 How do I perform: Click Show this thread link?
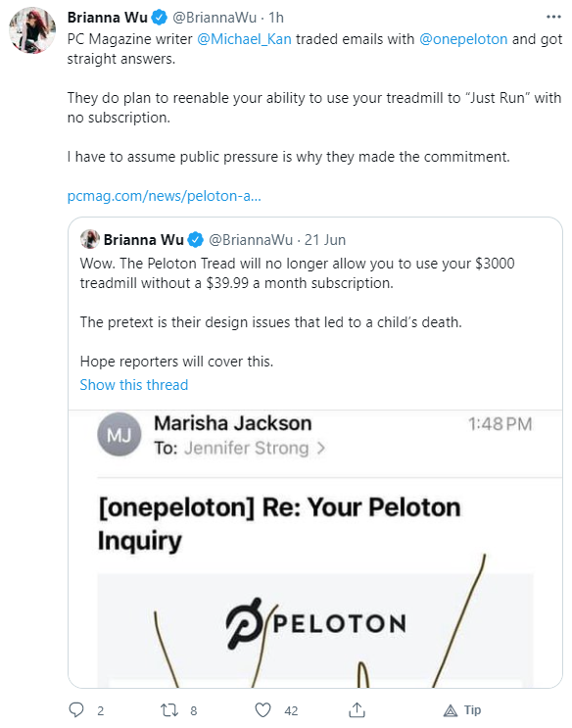tap(134, 385)
